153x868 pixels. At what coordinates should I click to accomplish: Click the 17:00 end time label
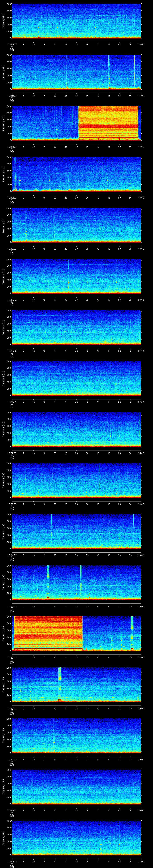tap(141, 147)
